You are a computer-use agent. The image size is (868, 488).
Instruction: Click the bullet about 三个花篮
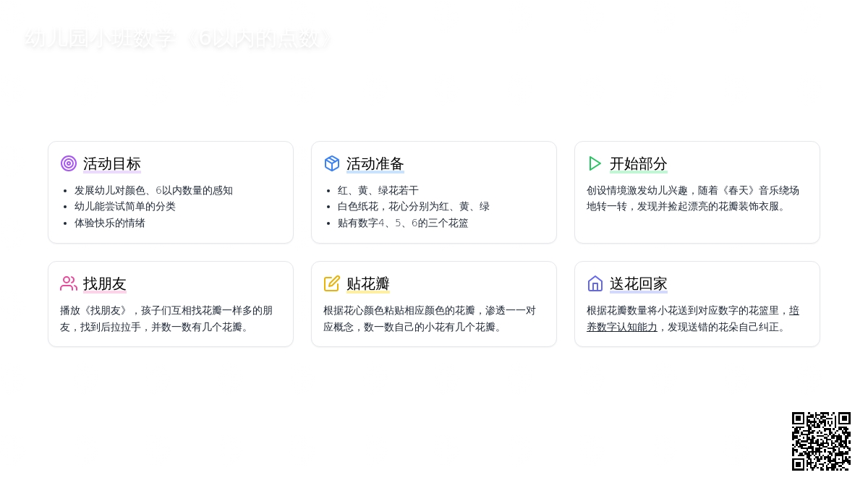pos(403,223)
